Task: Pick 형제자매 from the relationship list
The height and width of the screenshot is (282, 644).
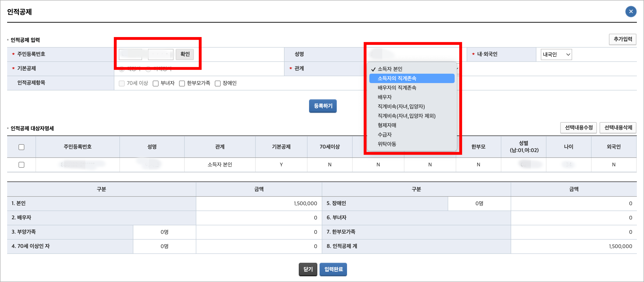Action: (x=387, y=125)
